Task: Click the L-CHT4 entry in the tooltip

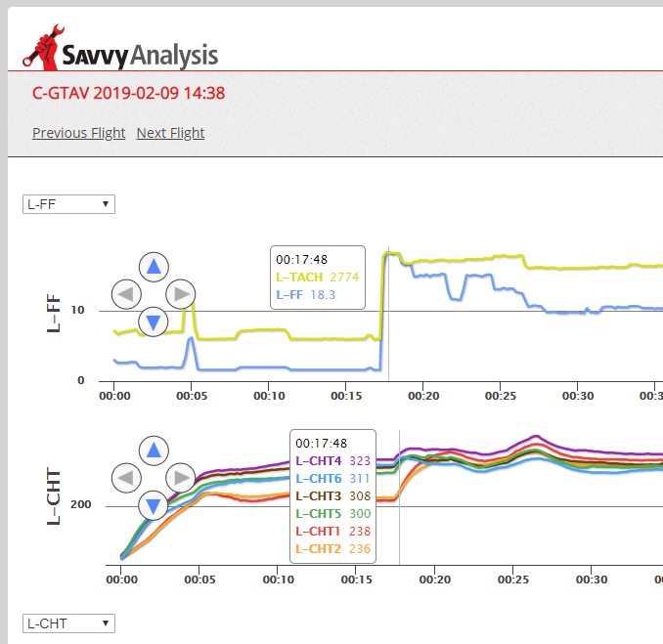Action: pyautogui.click(x=319, y=460)
